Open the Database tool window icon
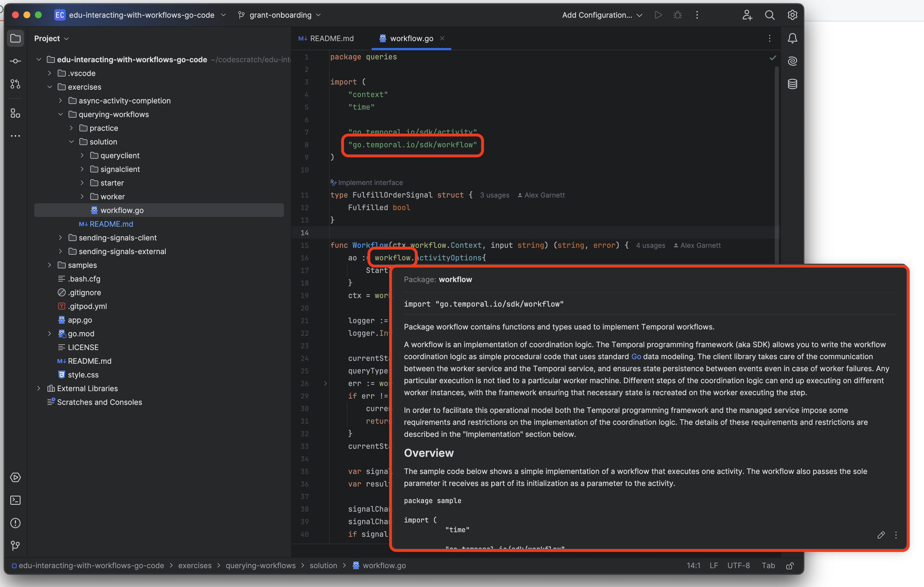The width and height of the screenshot is (924, 587). (x=792, y=84)
